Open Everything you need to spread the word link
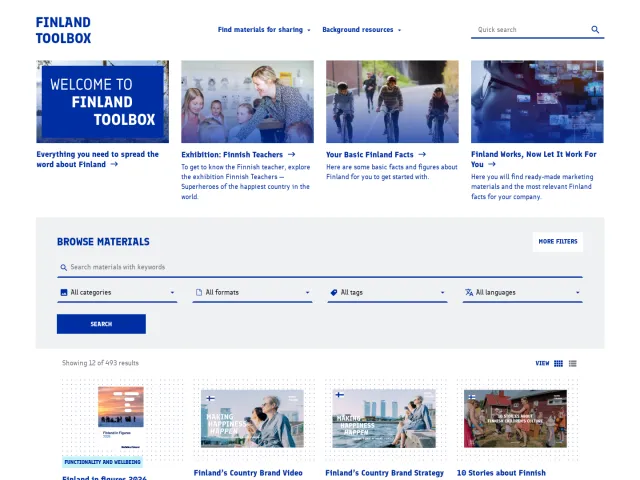Screen dimensions: 640x480 [97, 159]
